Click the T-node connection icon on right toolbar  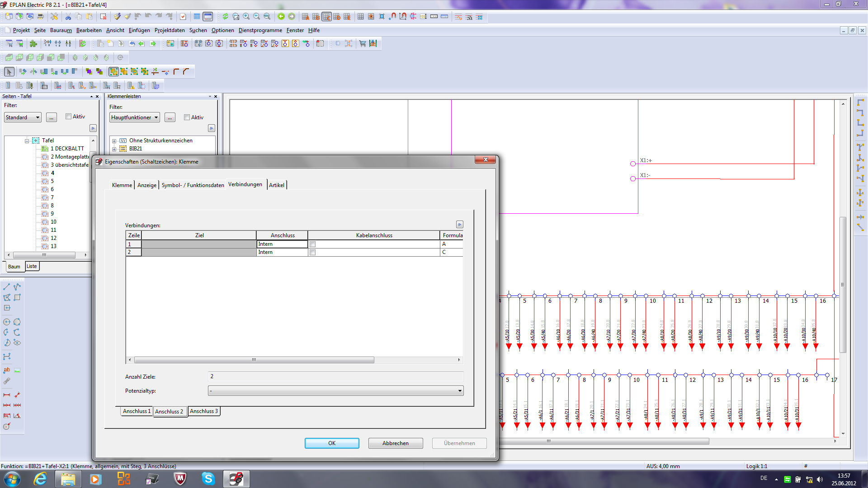click(860, 147)
